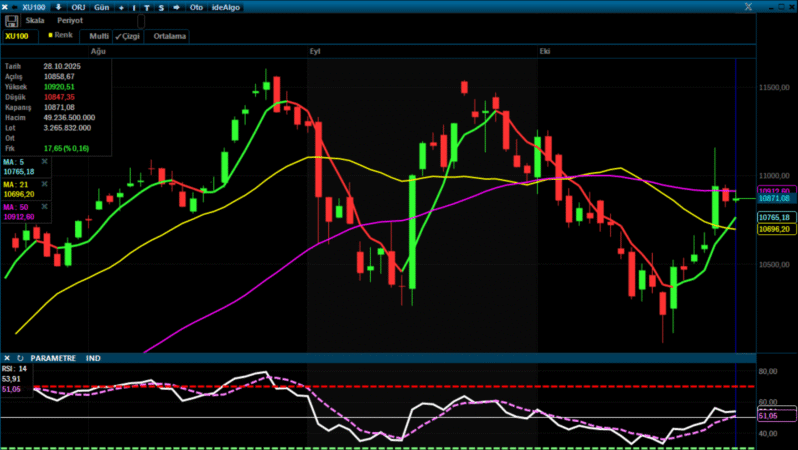The image size is (798, 450).
Task: Open the XU100 symbol selector in title bar
Action: (x=33, y=6)
